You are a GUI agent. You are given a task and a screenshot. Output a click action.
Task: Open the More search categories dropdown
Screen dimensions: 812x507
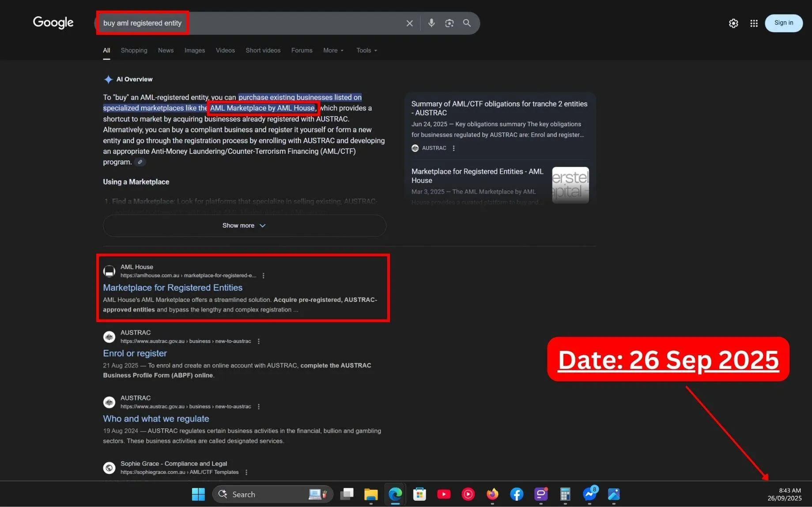(x=332, y=50)
